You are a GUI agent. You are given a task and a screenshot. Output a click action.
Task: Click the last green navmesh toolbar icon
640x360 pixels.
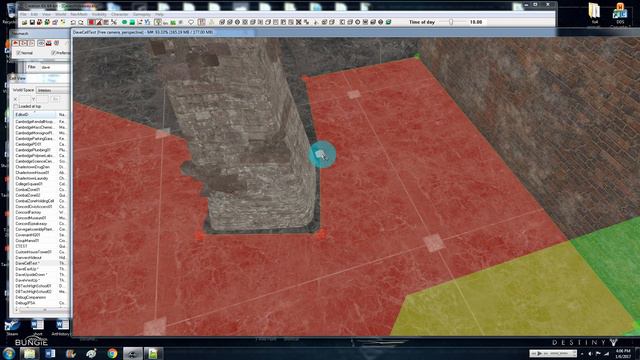point(388,22)
